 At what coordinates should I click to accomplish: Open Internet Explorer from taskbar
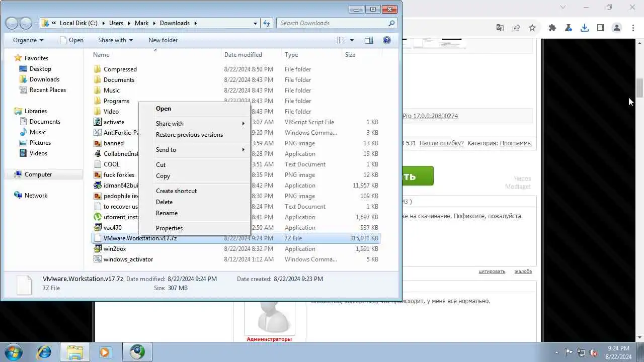(44, 352)
